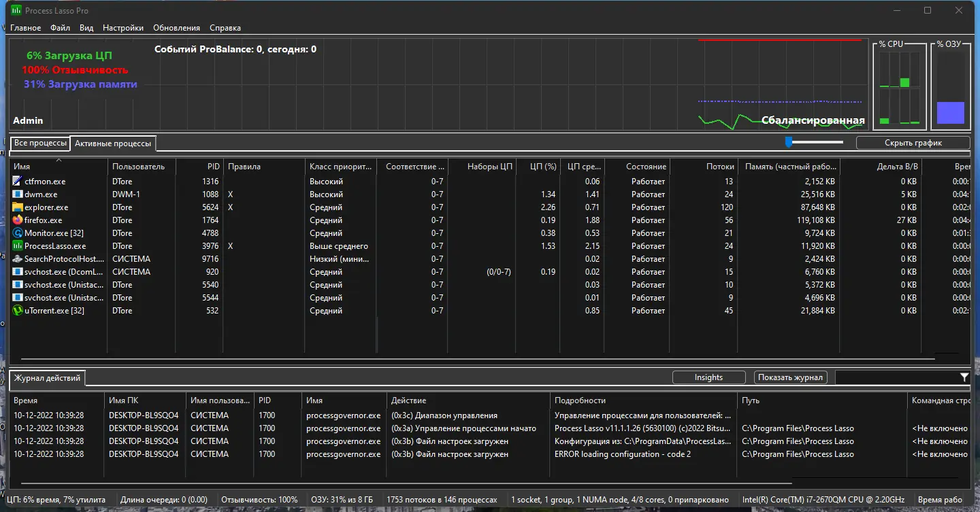Click the Показать журнал button

pyautogui.click(x=791, y=377)
